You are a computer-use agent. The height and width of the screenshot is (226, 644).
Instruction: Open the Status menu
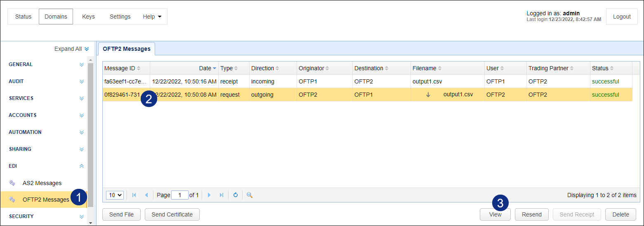pyautogui.click(x=23, y=17)
